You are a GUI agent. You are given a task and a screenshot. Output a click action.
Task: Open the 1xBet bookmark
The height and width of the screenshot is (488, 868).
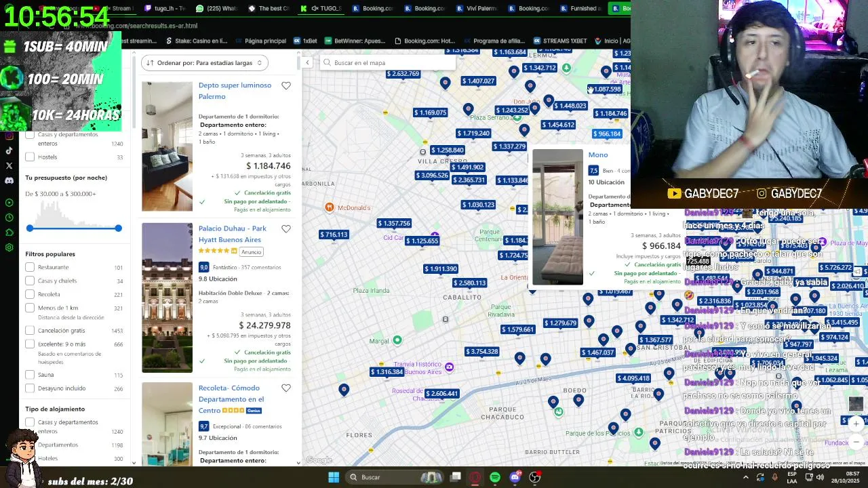[x=305, y=41]
